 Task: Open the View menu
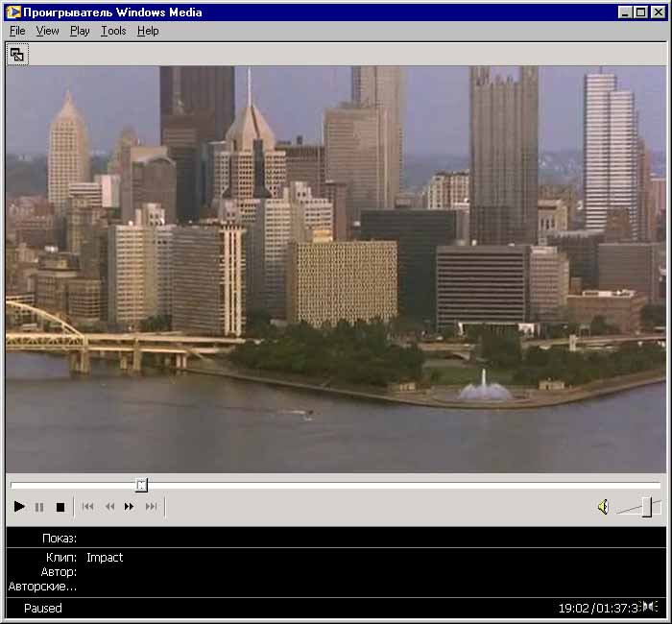(47, 31)
